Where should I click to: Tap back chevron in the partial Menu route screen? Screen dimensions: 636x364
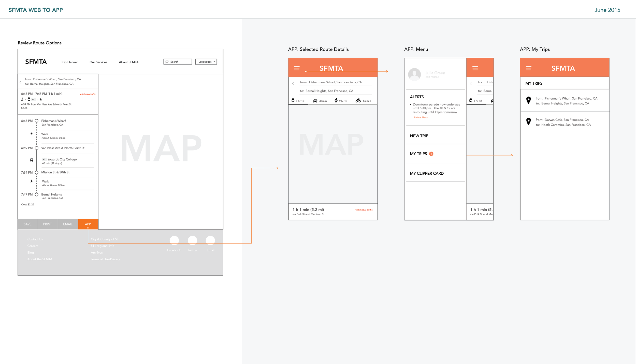coord(471,84)
